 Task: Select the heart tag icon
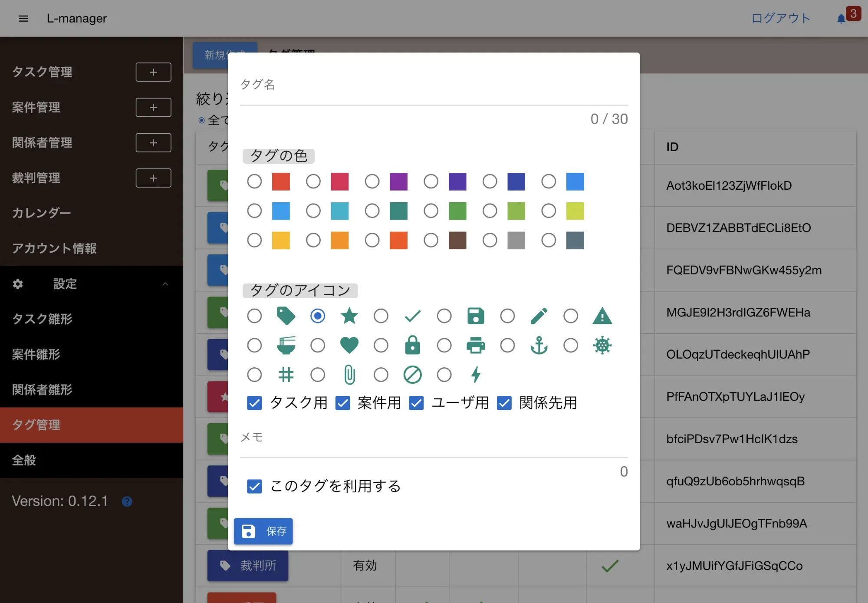(x=318, y=346)
